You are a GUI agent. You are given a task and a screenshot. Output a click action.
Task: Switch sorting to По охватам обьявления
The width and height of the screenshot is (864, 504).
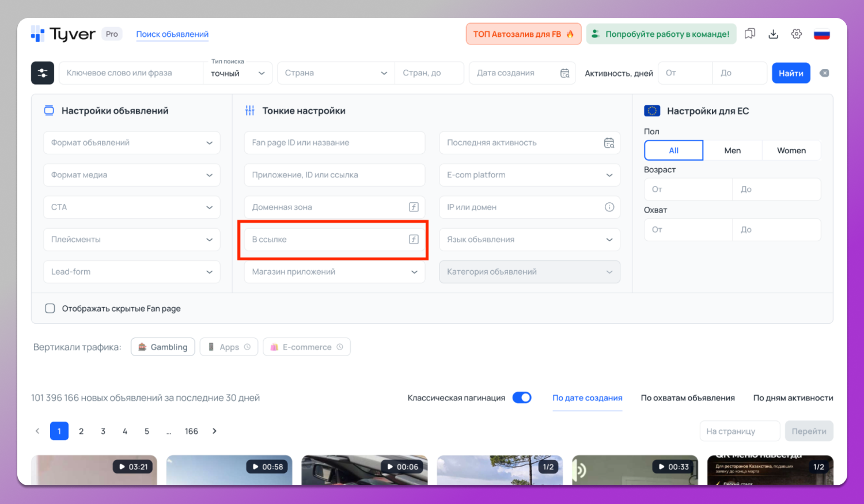[x=688, y=397]
